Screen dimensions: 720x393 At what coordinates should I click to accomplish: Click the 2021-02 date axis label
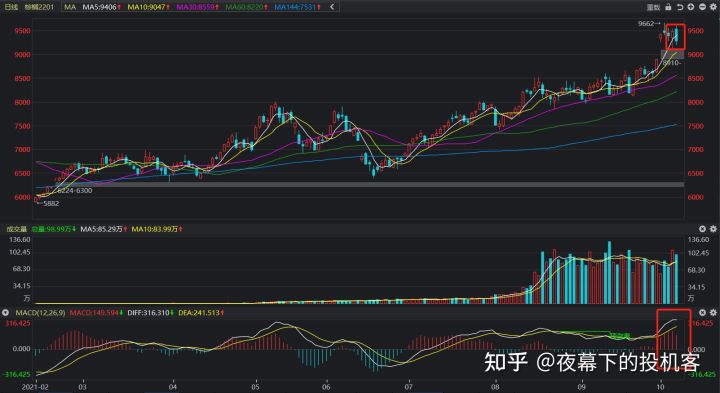point(35,387)
